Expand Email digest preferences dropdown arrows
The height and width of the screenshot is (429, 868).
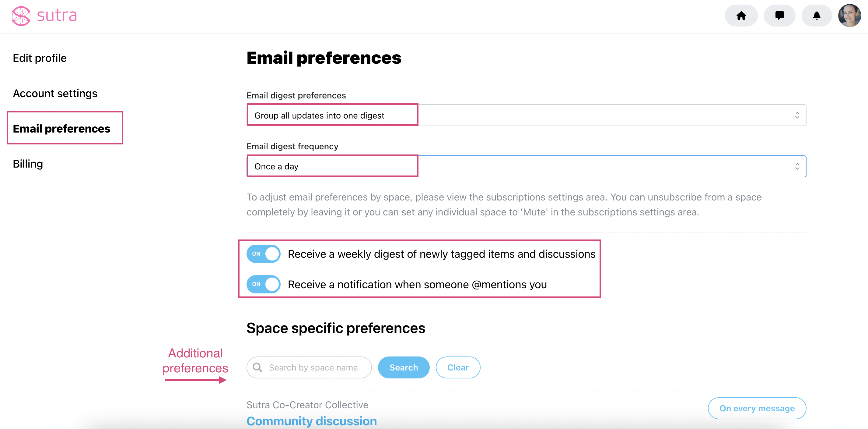click(x=797, y=115)
